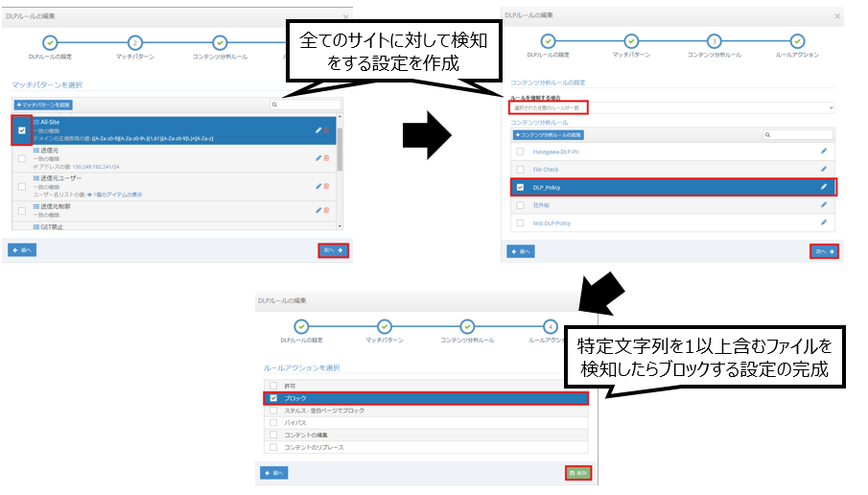Screen dimensions: 868x495
Task: Tick the コンテンツのリプレース checkbox
Action: coord(273,447)
